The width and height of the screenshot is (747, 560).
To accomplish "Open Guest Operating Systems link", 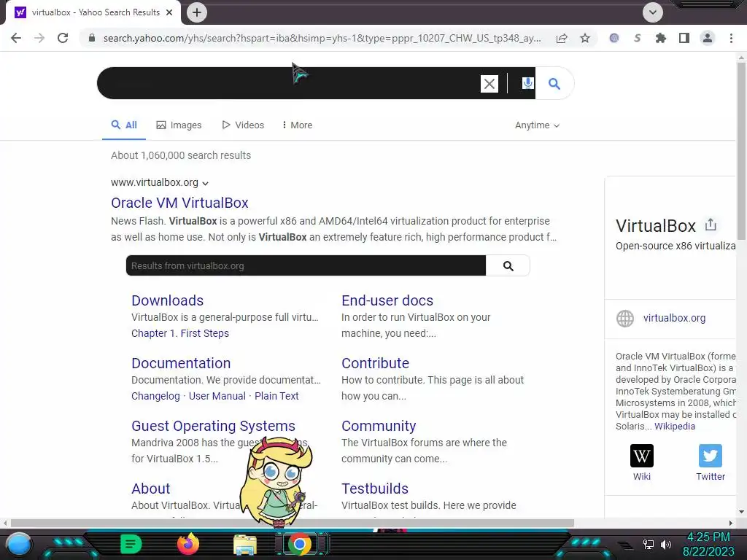I will point(214,426).
